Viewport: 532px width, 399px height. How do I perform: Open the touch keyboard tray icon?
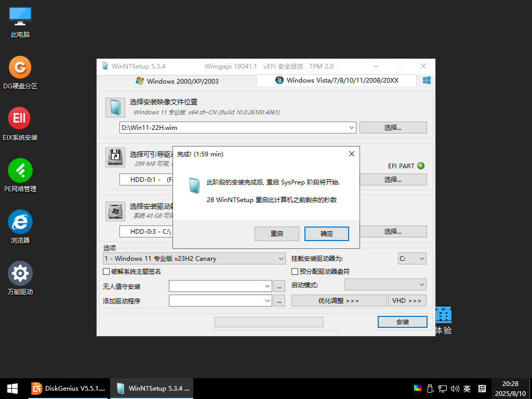point(482,389)
